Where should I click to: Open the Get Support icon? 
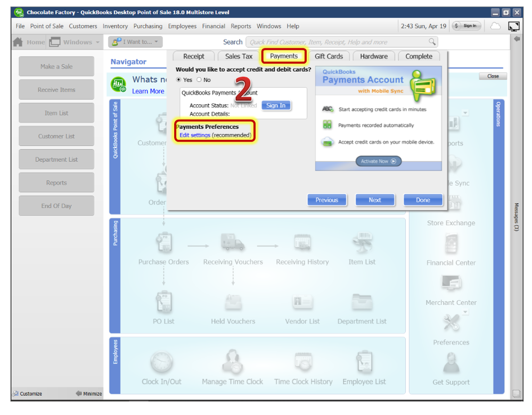(451, 363)
